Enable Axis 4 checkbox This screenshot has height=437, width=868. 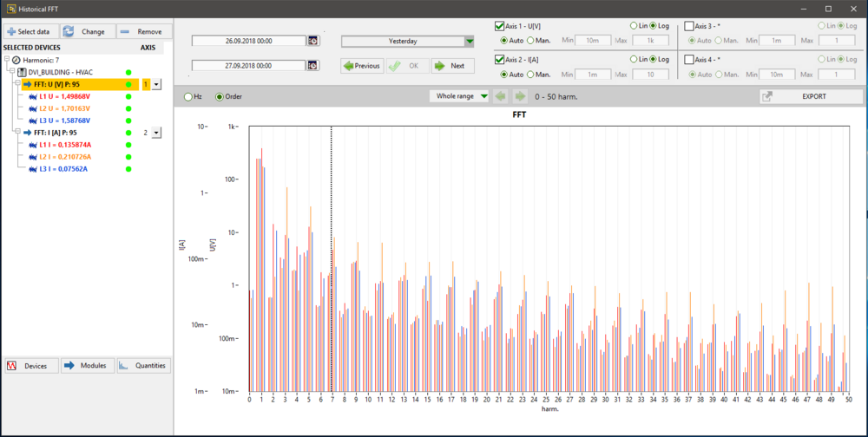[x=689, y=60]
